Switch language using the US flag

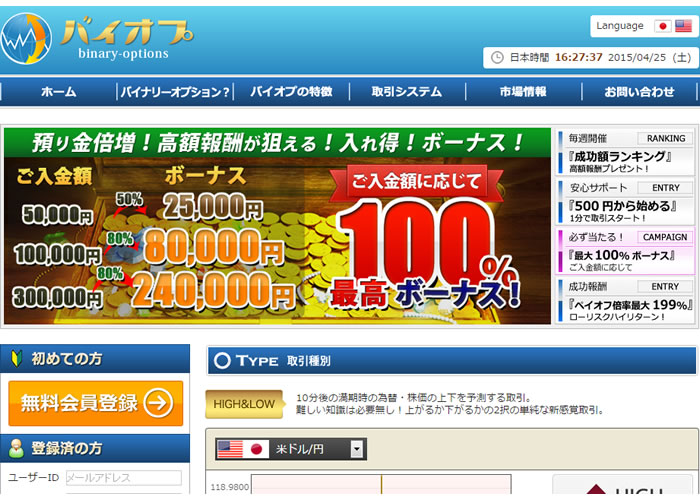pyautogui.click(x=684, y=26)
